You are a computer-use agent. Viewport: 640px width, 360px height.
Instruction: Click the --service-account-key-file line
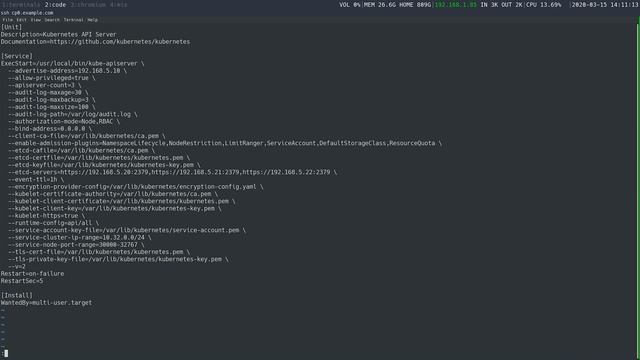coord(127,230)
